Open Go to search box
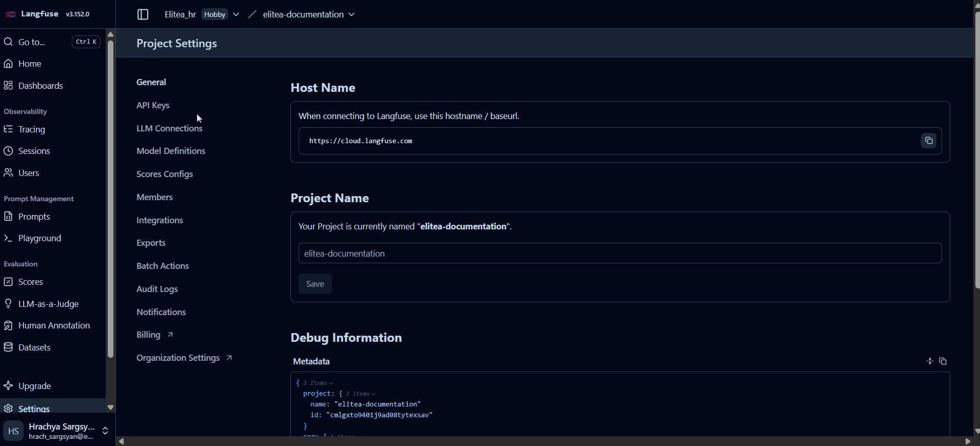The image size is (980, 446). tap(51, 42)
